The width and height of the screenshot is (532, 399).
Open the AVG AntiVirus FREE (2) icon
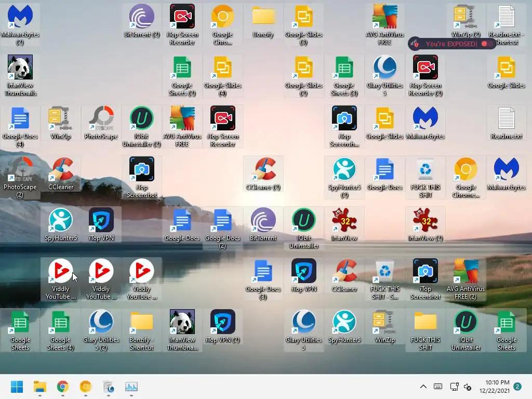click(x=465, y=279)
